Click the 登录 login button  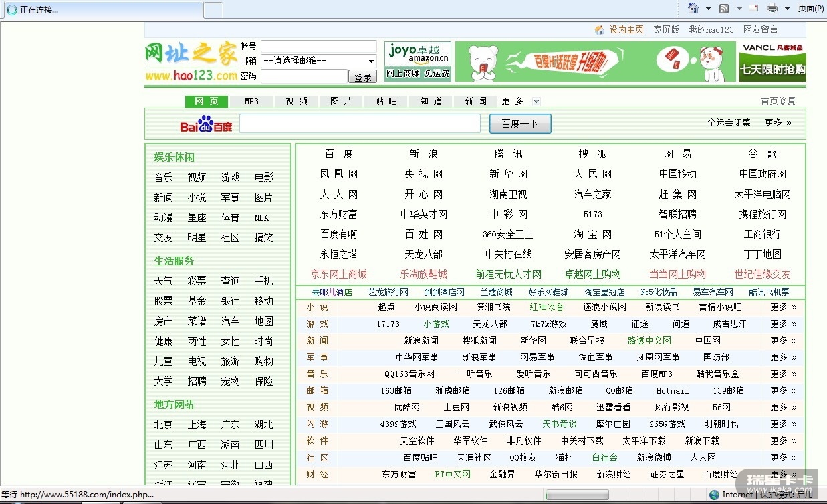click(362, 77)
